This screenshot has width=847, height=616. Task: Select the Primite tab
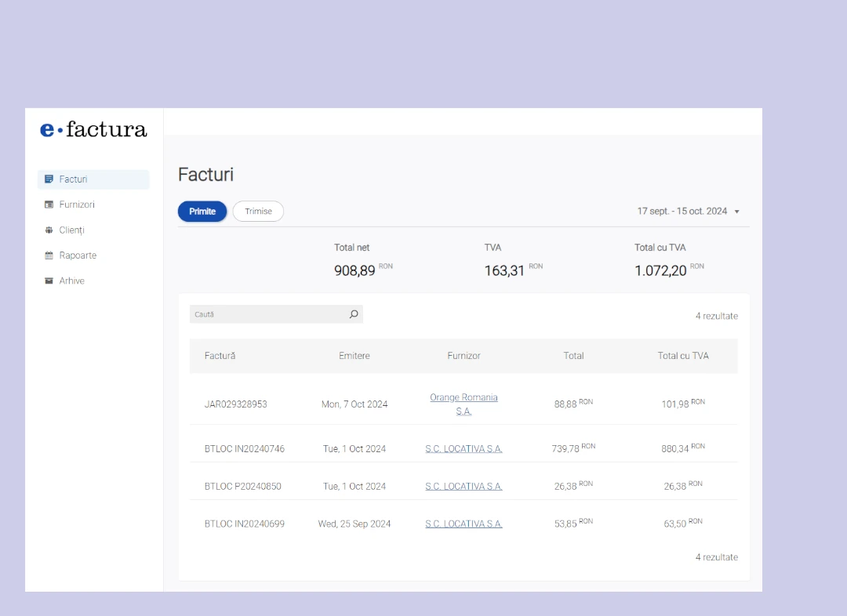point(202,211)
